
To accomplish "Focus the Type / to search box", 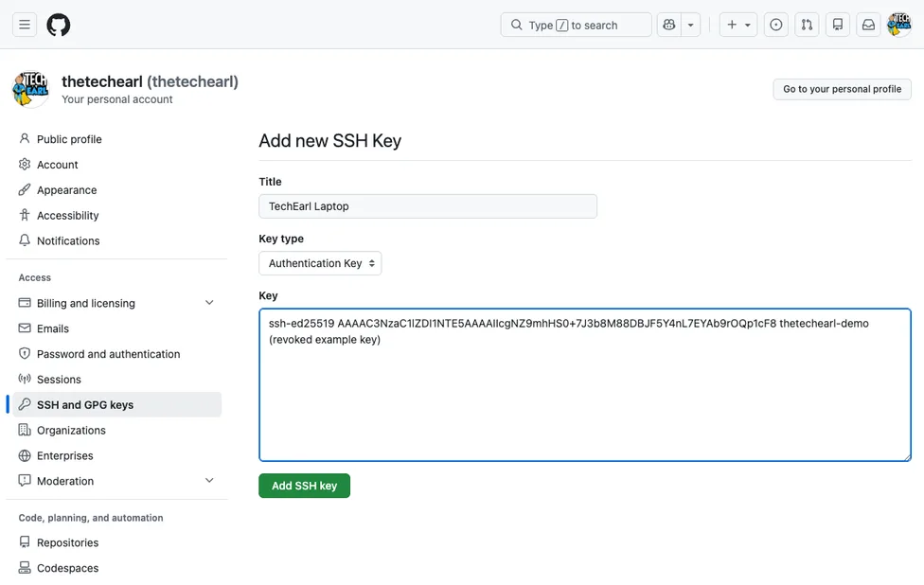I will (576, 25).
